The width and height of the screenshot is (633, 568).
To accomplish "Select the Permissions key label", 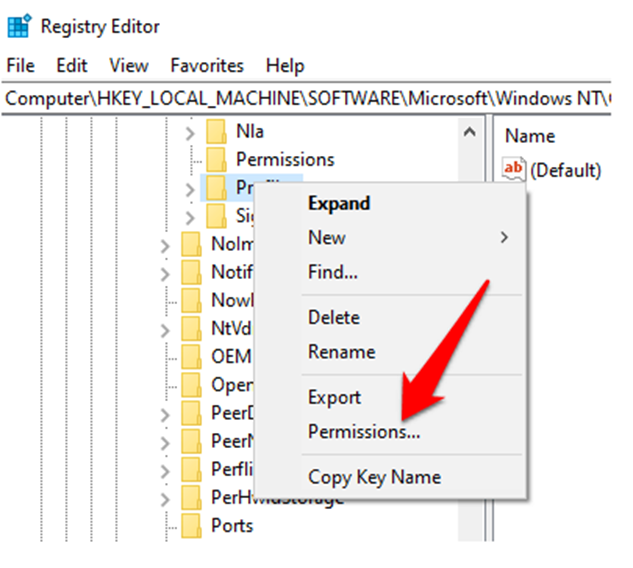I will pyautogui.click(x=285, y=159).
